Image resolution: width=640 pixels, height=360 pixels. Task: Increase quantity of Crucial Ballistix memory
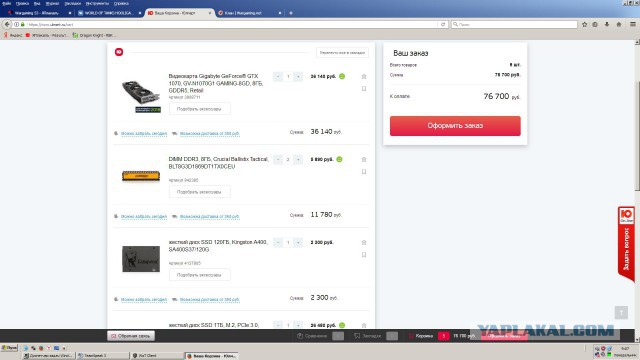coord(298,159)
